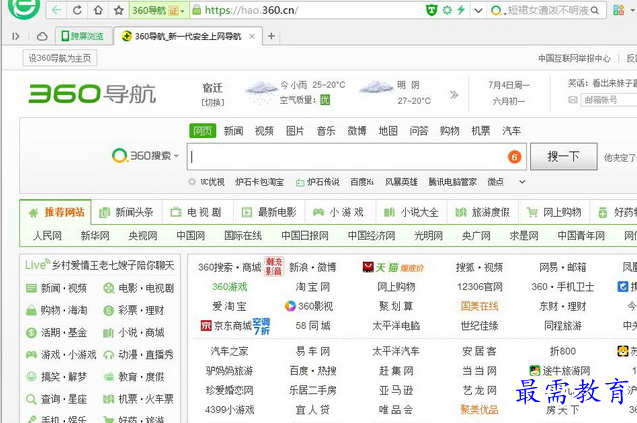This screenshot has width=637, height=423.
Task: Click the search magnifier in browser search box
Action: tap(595, 10)
